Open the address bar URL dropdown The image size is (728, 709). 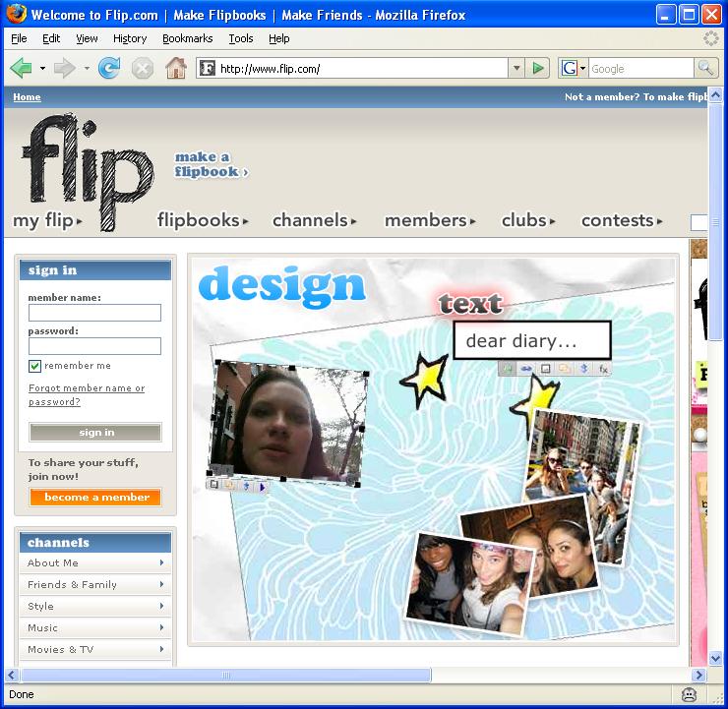[x=516, y=69]
